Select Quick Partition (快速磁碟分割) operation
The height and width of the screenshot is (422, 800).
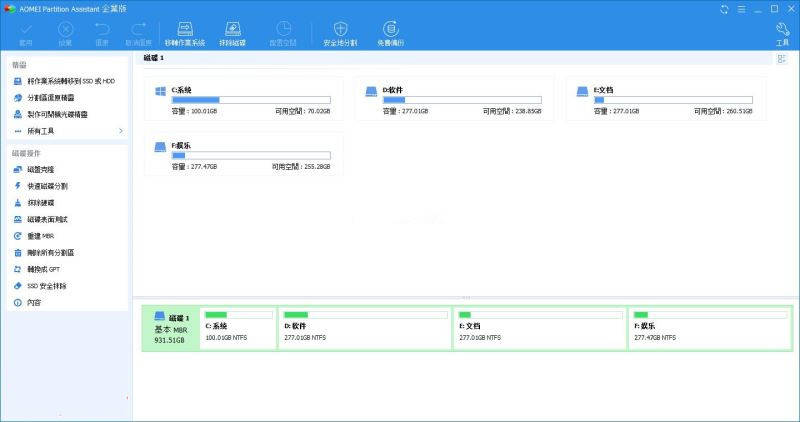pos(40,186)
